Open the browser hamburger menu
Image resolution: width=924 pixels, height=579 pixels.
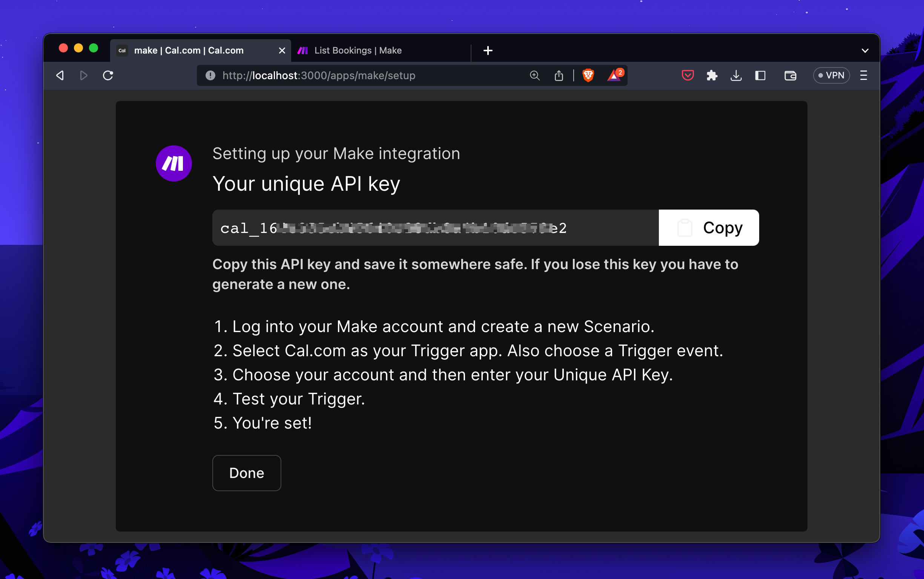(864, 75)
